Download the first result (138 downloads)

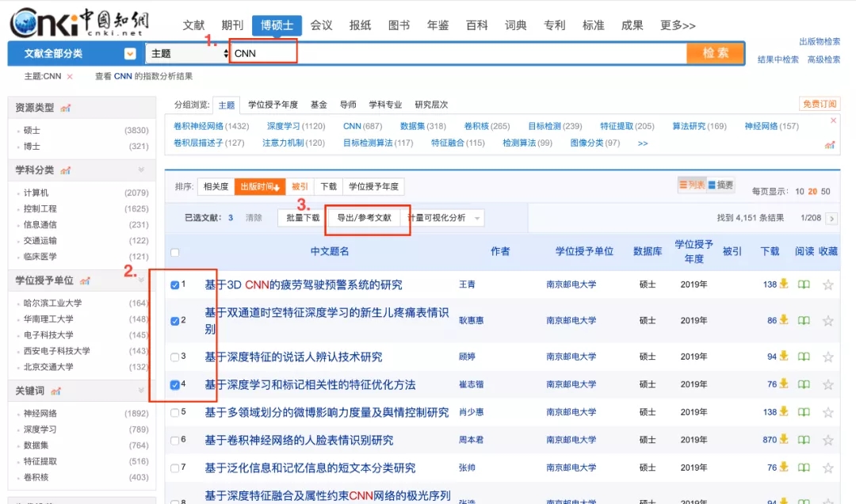pyautogui.click(x=783, y=284)
